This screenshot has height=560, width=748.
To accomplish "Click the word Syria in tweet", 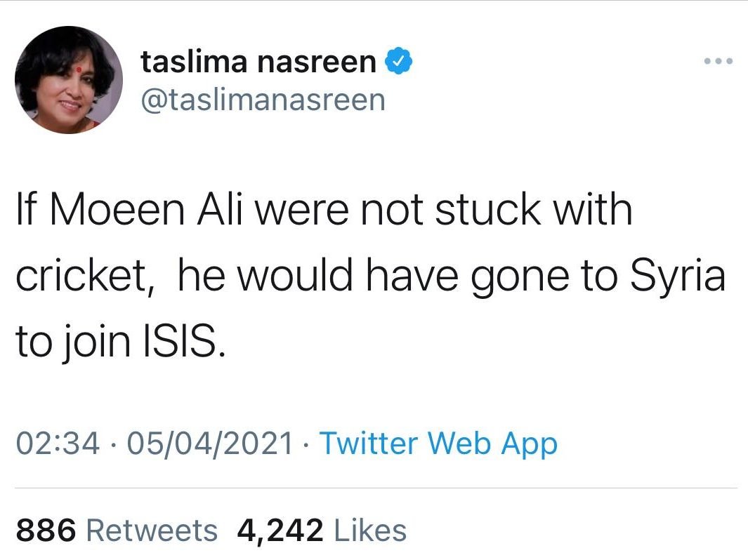I will [678, 277].
